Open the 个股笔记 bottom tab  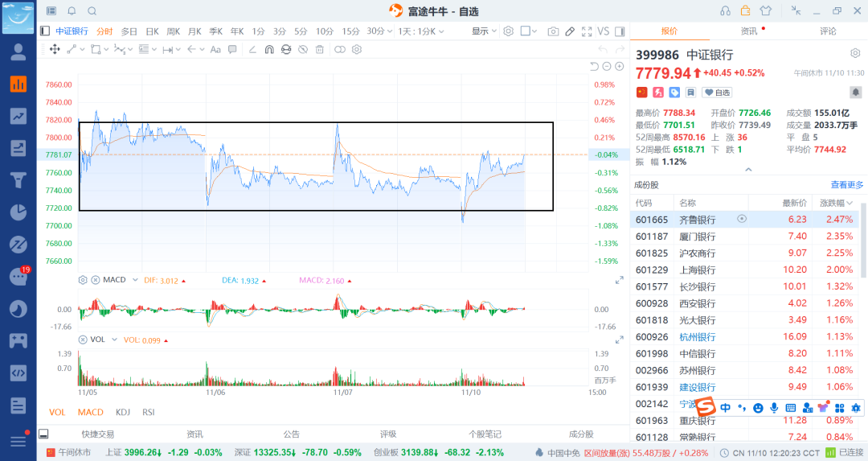(485, 434)
